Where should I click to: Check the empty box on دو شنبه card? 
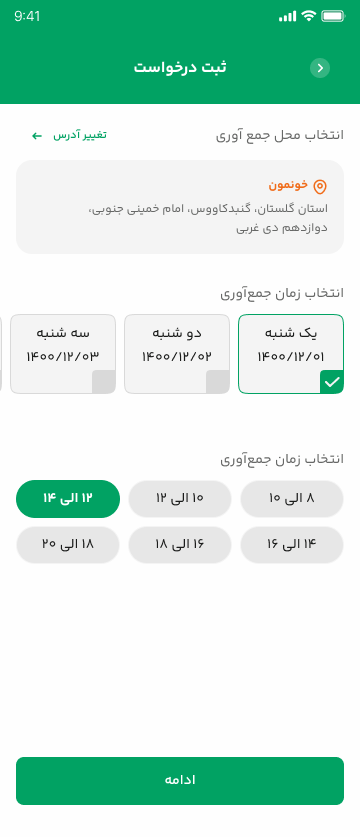[218, 382]
